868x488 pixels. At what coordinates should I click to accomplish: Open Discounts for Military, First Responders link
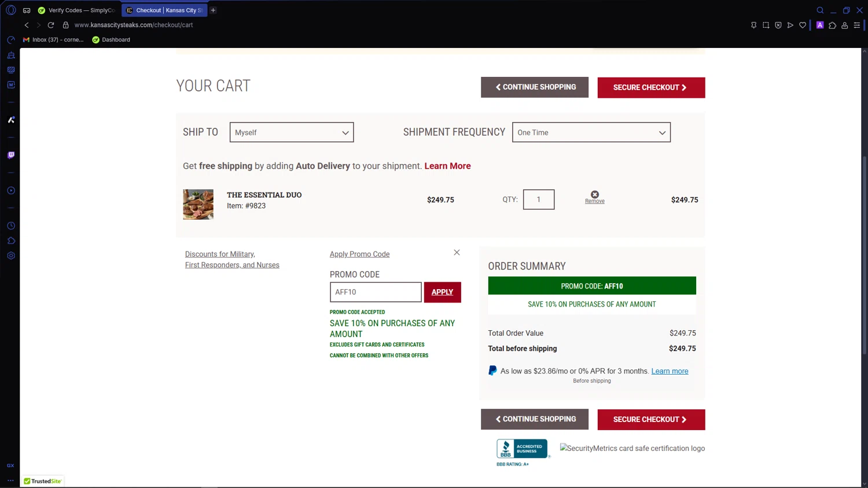coord(232,260)
